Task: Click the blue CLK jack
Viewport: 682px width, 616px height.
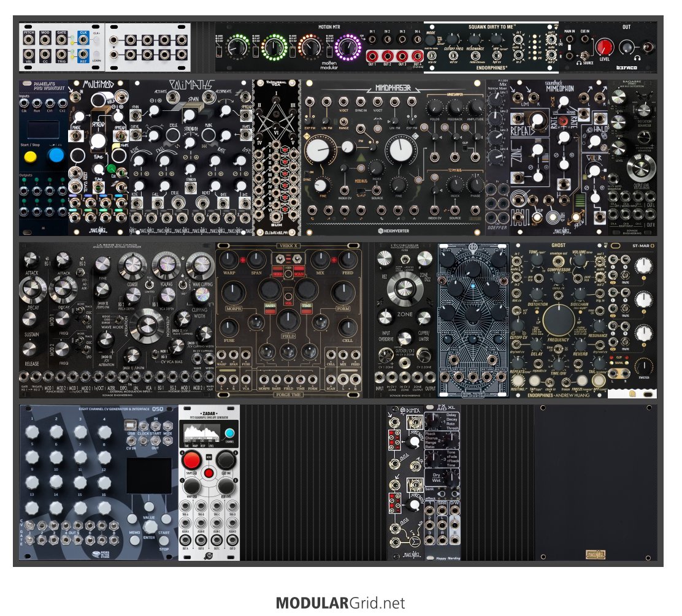Action: 83,40
